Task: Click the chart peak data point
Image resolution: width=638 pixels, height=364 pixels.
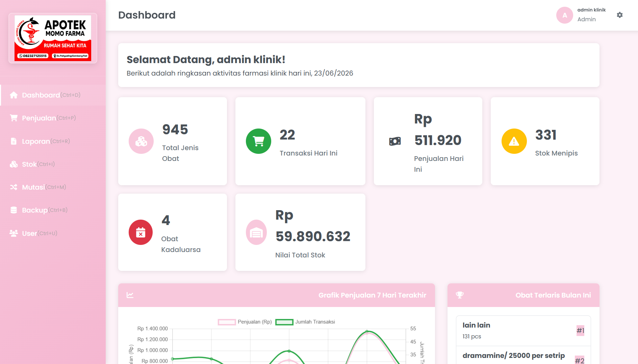Action: (x=367, y=332)
